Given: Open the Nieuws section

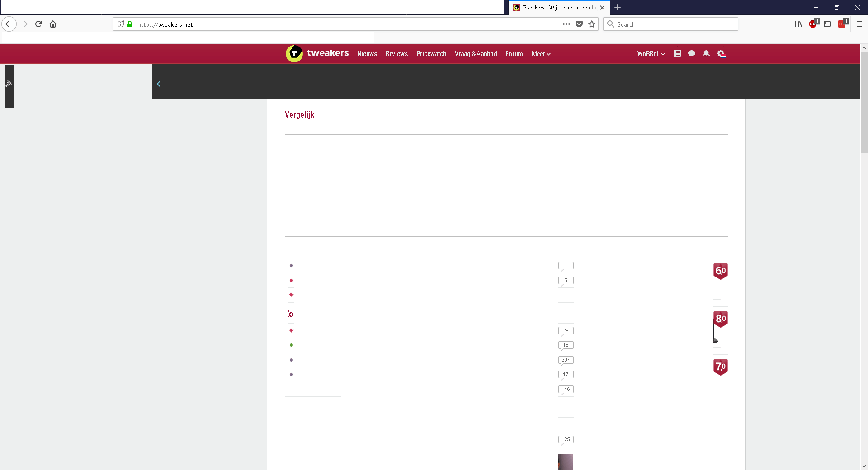Looking at the screenshot, I should [x=367, y=54].
